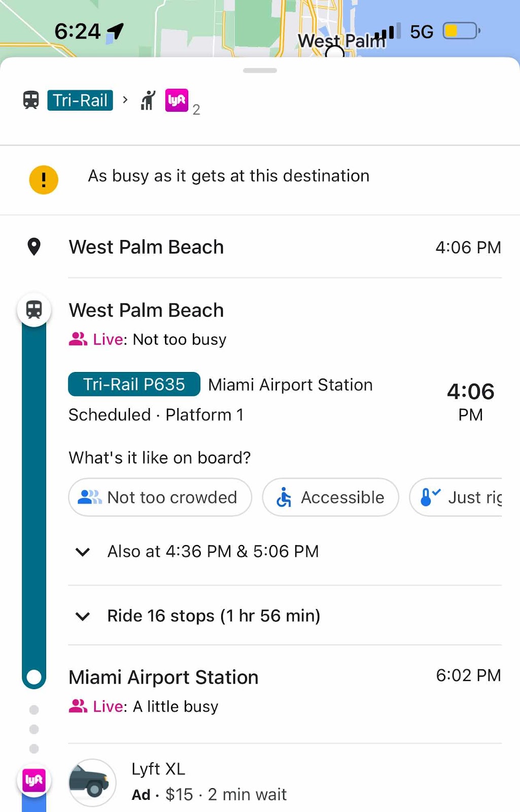Select the Accessible chip
Image resolution: width=520 pixels, height=812 pixels.
pyautogui.click(x=330, y=497)
